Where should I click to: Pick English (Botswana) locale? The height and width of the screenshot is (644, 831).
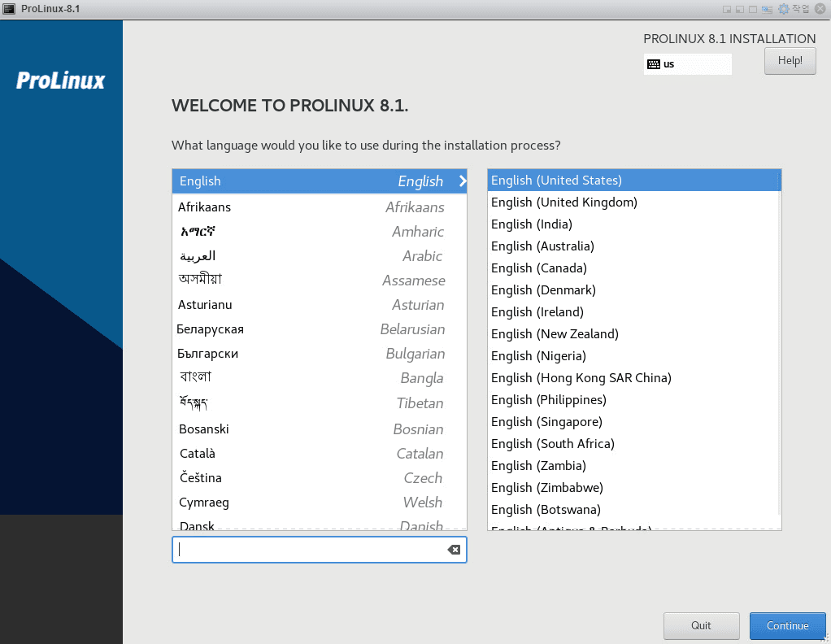pos(634,509)
